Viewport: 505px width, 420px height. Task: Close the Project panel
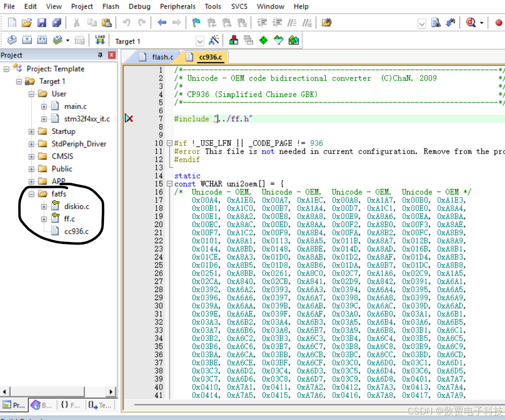(111, 55)
